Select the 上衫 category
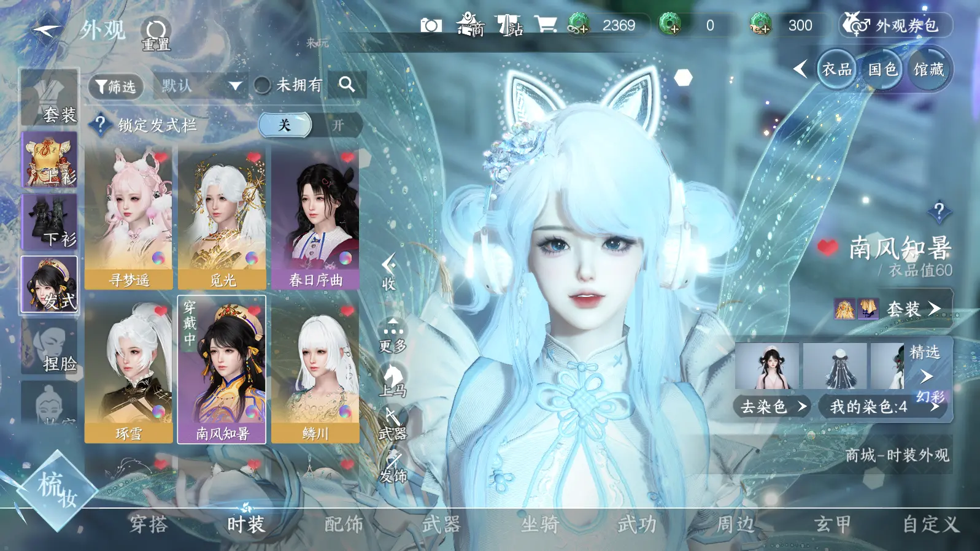The height and width of the screenshot is (551, 980). [x=49, y=160]
